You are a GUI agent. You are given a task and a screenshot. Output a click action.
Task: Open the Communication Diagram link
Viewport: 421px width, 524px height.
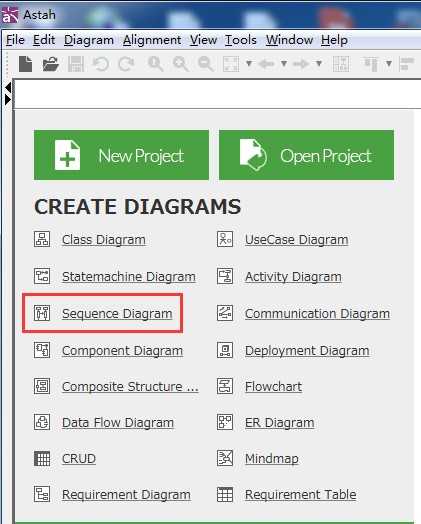(317, 314)
